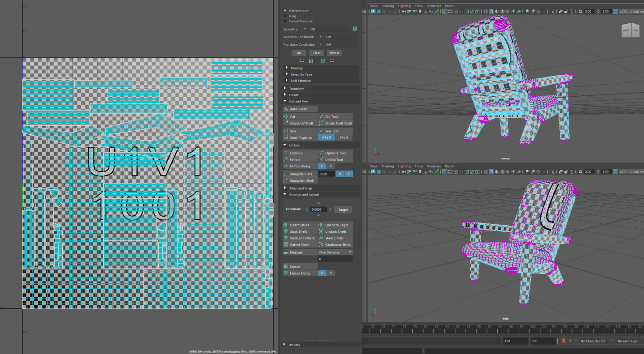This screenshot has width=644, height=354.
Task: Click Create UV Shell
Action: (300, 123)
